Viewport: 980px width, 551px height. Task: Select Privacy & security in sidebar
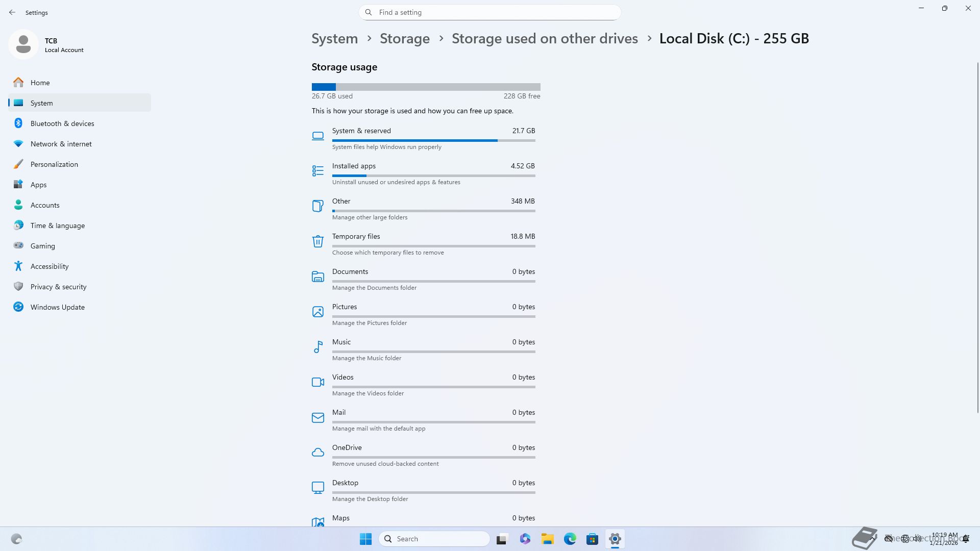point(58,287)
